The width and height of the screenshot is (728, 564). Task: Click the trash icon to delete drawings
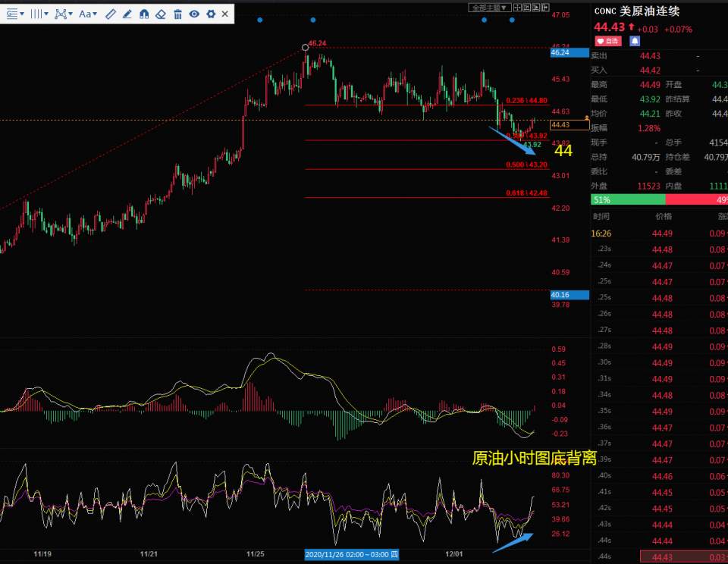[177, 14]
